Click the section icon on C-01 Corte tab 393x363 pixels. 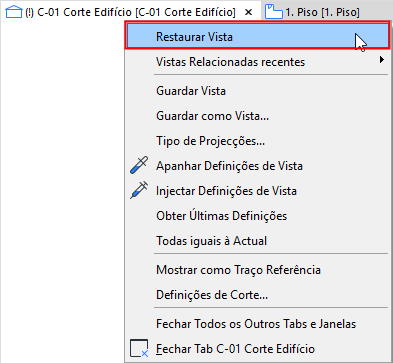point(14,13)
